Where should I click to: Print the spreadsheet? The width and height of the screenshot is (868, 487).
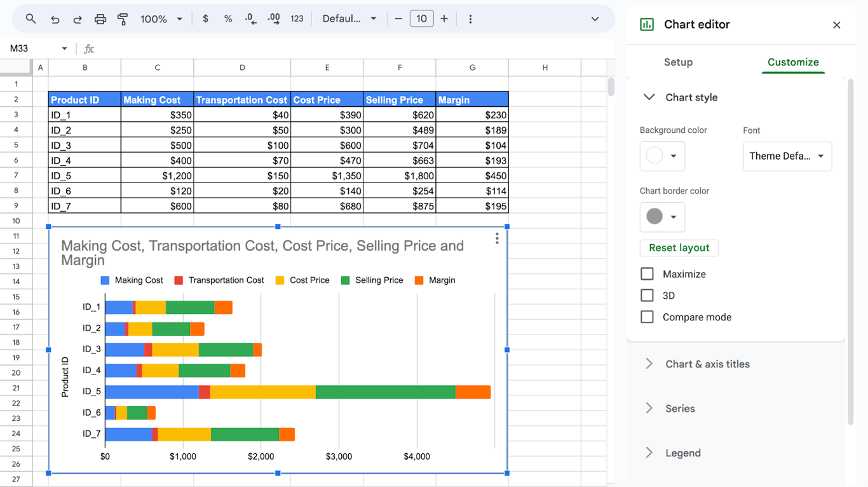click(100, 19)
